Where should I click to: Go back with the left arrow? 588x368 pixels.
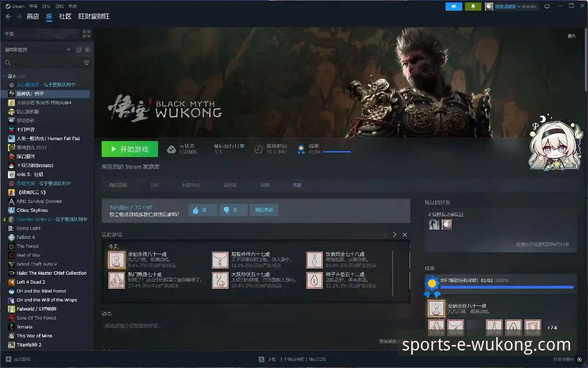8,17
